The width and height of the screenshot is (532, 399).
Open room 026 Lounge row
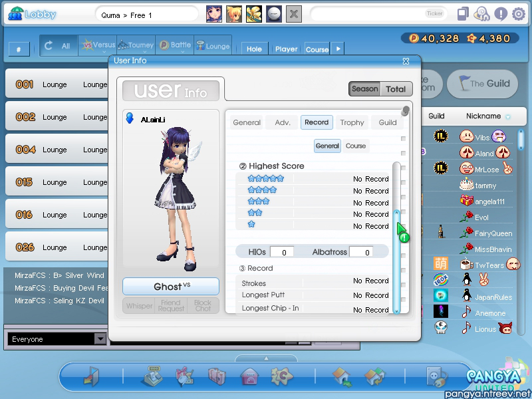[x=57, y=247]
